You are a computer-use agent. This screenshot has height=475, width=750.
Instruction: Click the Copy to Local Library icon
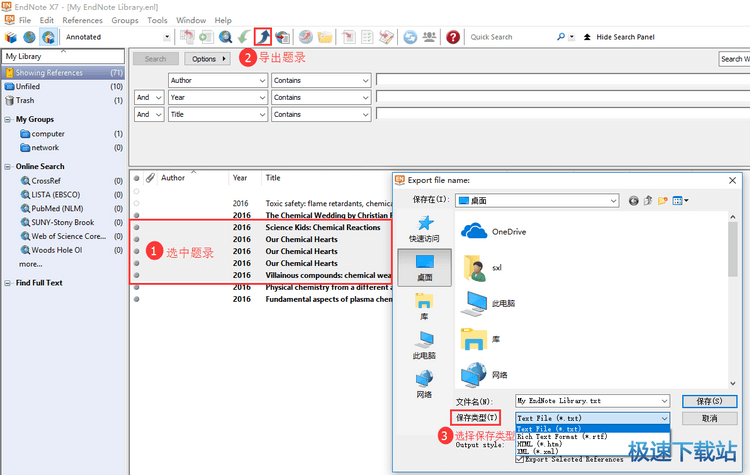pyautogui.click(x=187, y=37)
